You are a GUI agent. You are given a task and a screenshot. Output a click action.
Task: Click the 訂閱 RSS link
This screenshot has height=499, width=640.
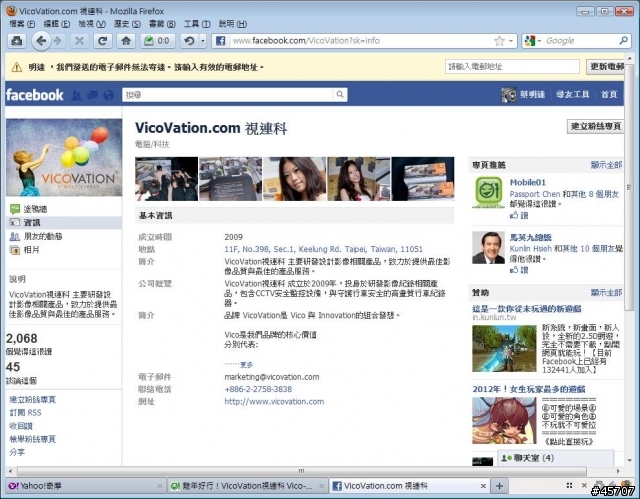pos(25,413)
